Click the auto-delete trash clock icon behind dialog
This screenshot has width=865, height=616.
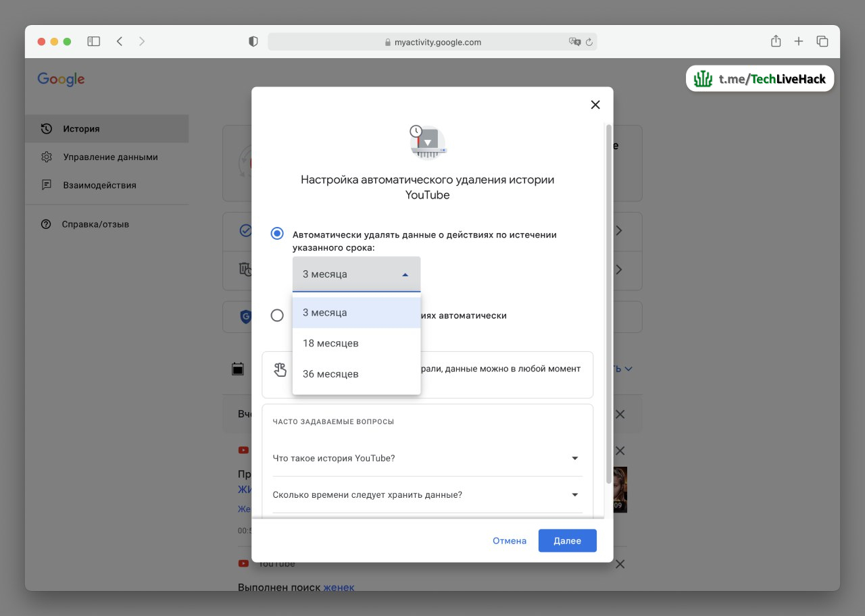[x=245, y=269]
